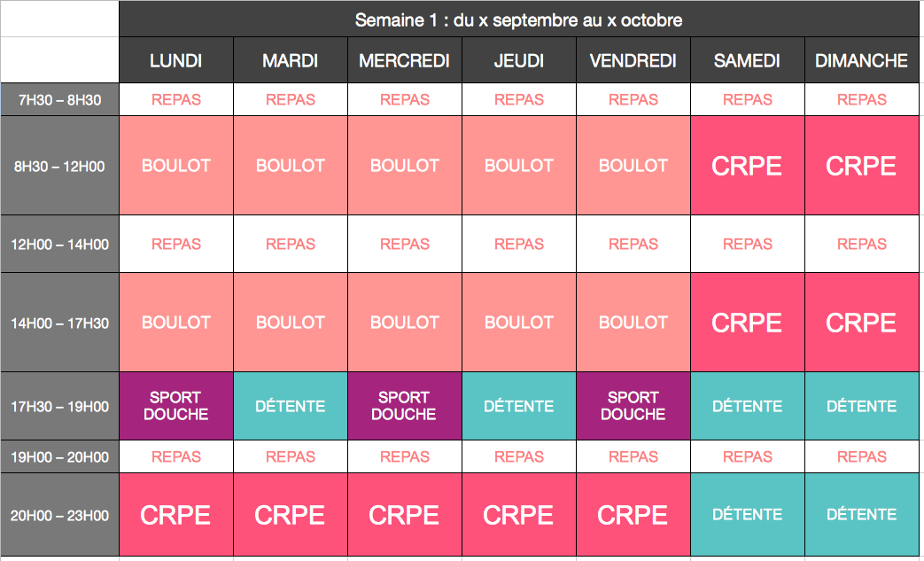Select the Semaine 1 title header cell
Screen dimensions: 924x561
[x=518, y=19]
